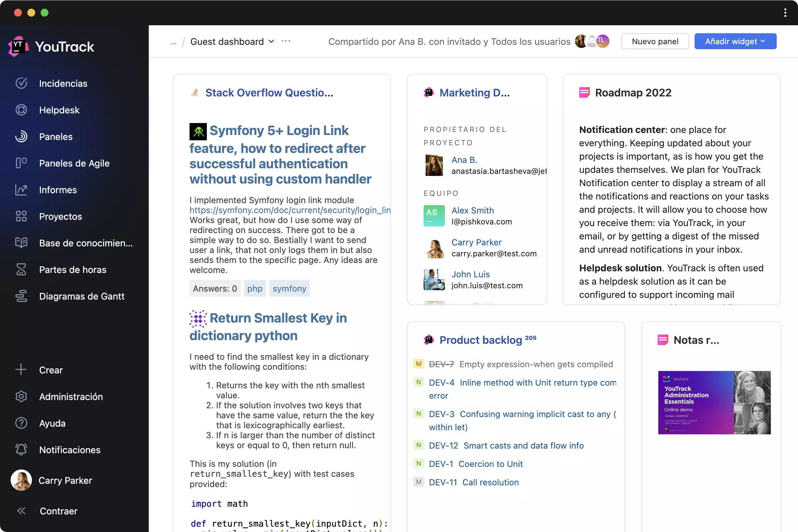Viewport: 798px width, 532px height.
Task: Select the Proyectos menu item
Action: pos(61,216)
